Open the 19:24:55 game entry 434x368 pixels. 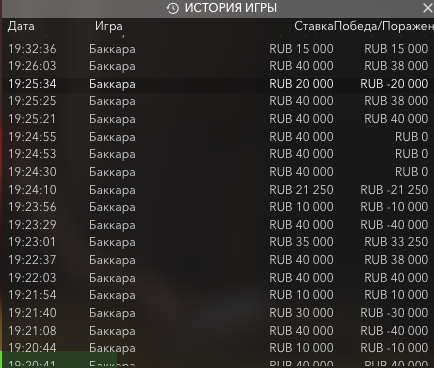[x=218, y=137]
